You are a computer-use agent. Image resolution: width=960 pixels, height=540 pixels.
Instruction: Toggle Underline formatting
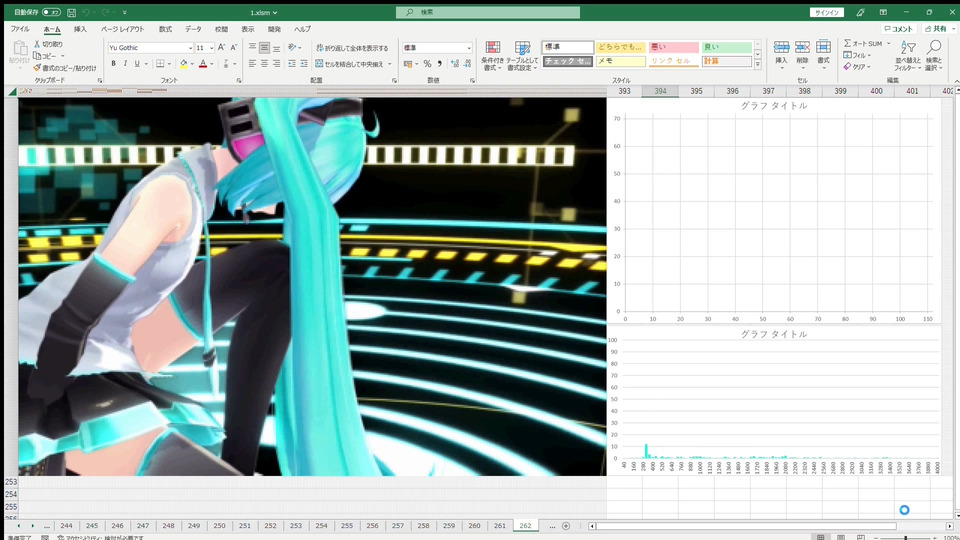[x=137, y=64]
